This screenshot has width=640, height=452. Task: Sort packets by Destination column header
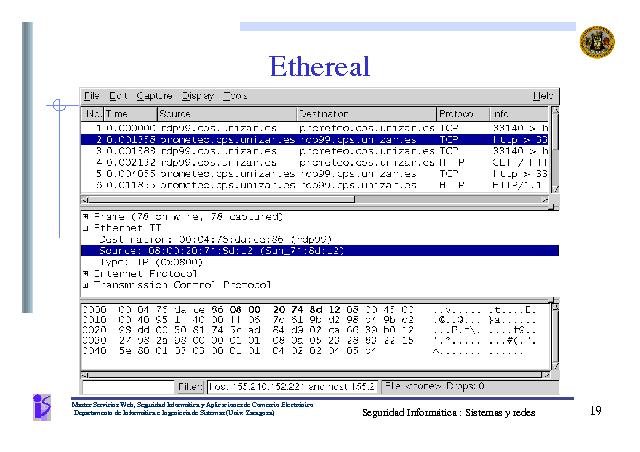click(x=366, y=114)
